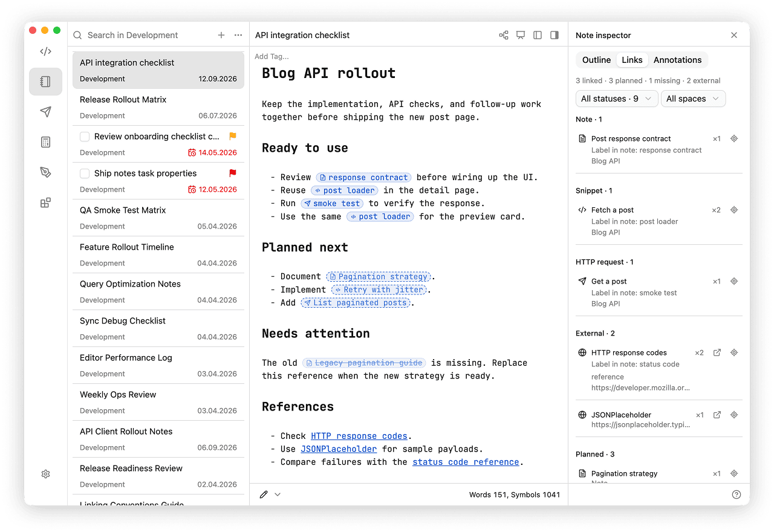The image size is (774, 532).
Task: Open the drawing pen sidebar section
Action: click(x=45, y=172)
